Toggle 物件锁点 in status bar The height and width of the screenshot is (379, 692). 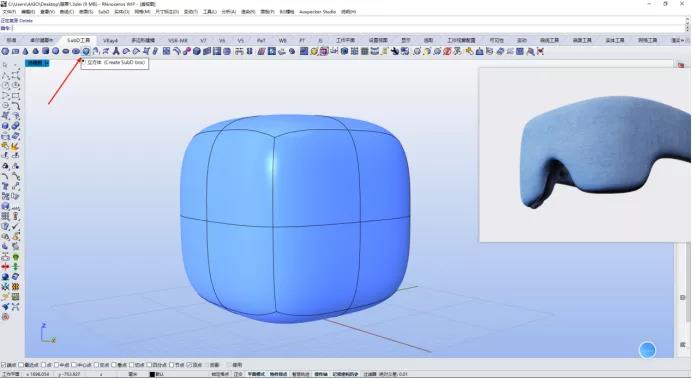(x=278, y=374)
